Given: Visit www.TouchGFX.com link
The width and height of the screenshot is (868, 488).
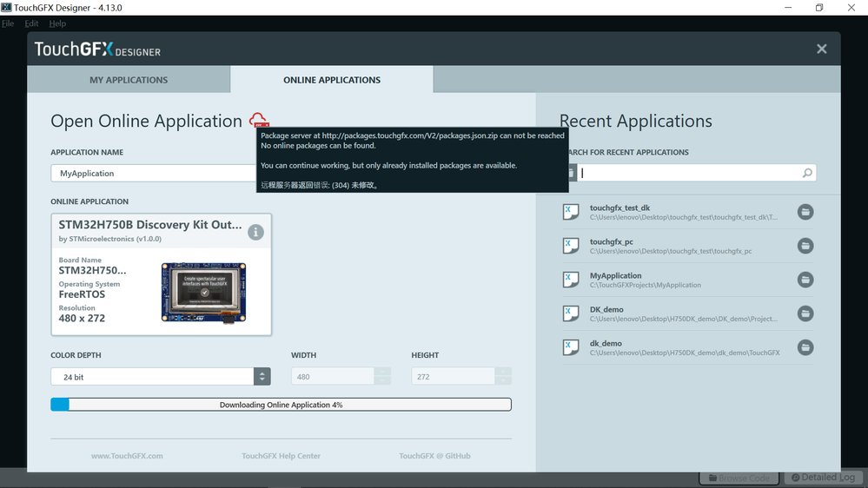Looking at the screenshot, I should (x=127, y=456).
